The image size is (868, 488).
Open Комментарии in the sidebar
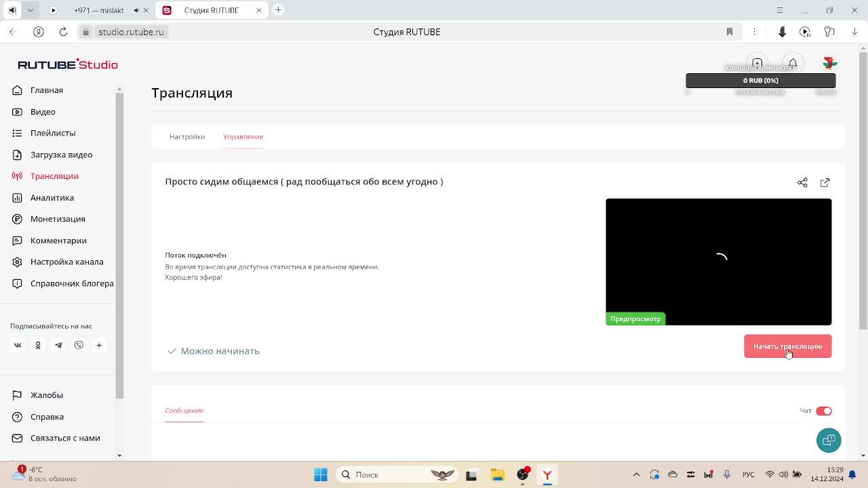coord(58,241)
